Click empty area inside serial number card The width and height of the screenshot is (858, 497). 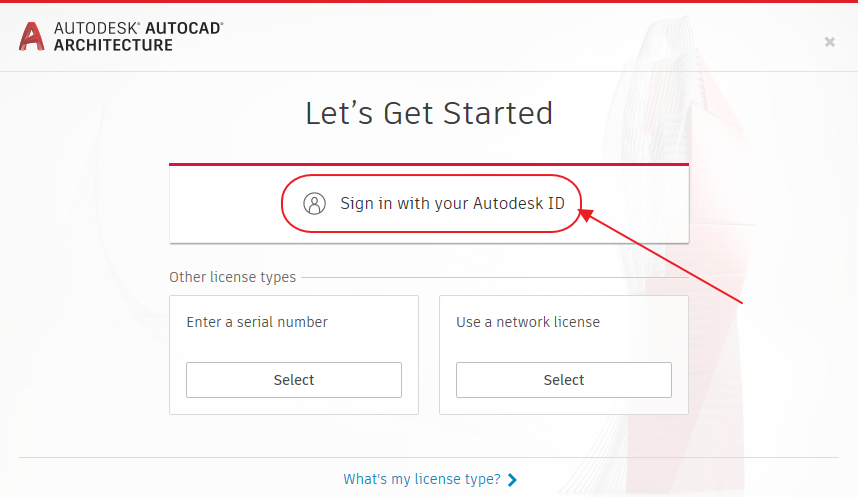tap(294, 346)
